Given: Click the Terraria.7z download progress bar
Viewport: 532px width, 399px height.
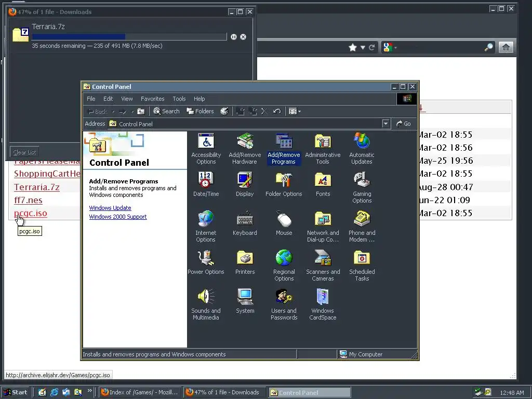Looking at the screenshot, I should (129, 37).
